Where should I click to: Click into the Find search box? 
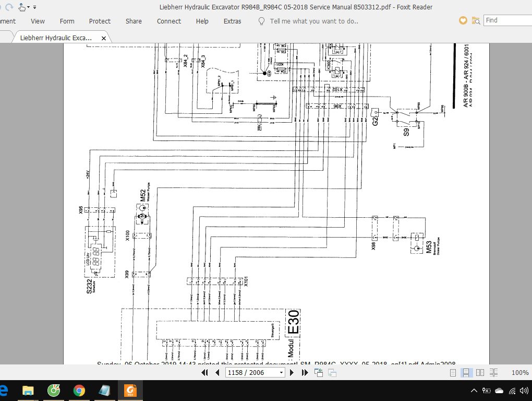pos(507,20)
